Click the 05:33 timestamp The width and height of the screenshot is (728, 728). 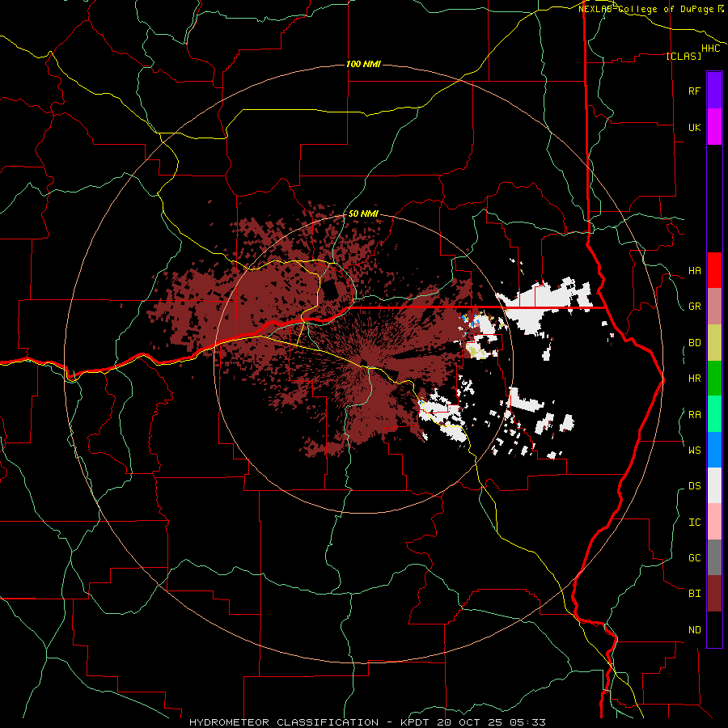tap(530, 722)
